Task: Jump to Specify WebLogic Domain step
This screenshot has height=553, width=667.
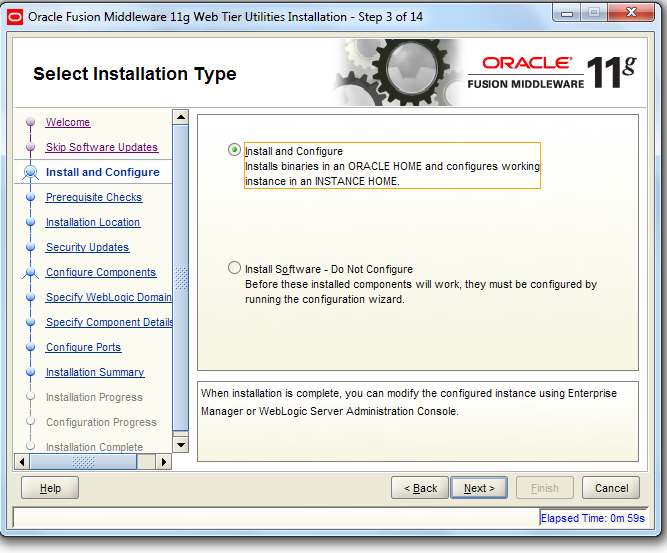Action: click(108, 297)
